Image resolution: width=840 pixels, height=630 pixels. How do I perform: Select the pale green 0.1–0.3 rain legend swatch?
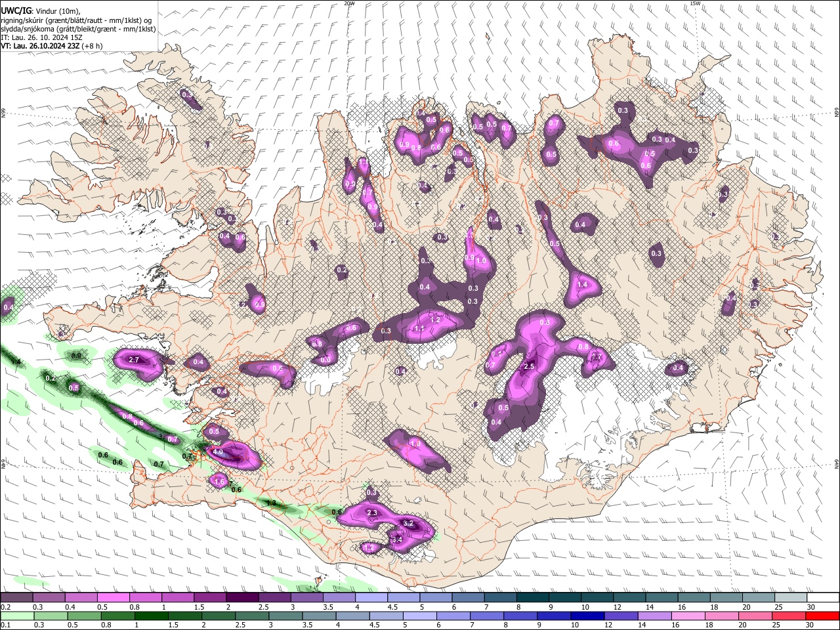click(x=16, y=616)
